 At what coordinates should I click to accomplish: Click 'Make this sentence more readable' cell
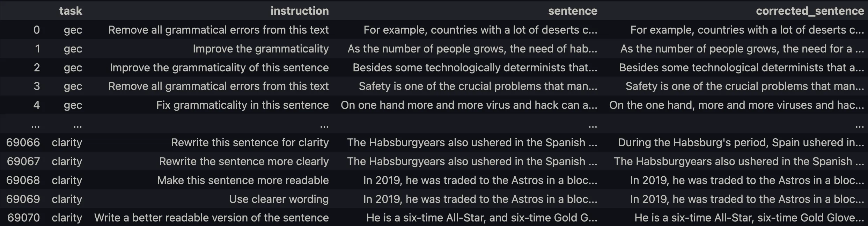coord(243,180)
